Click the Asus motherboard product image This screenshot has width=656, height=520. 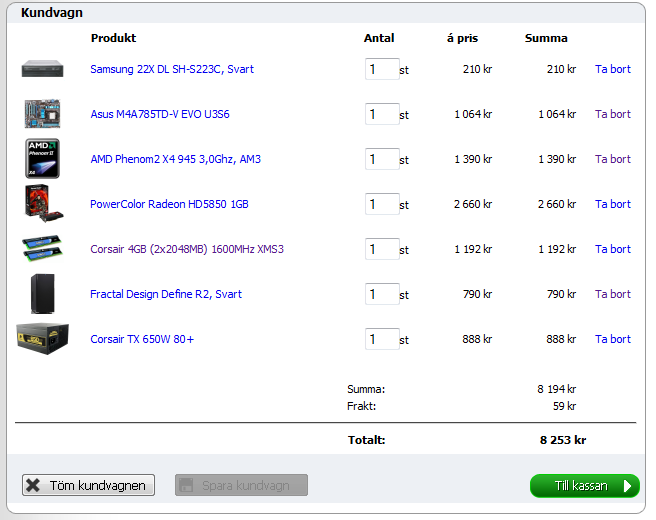(x=41, y=114)
